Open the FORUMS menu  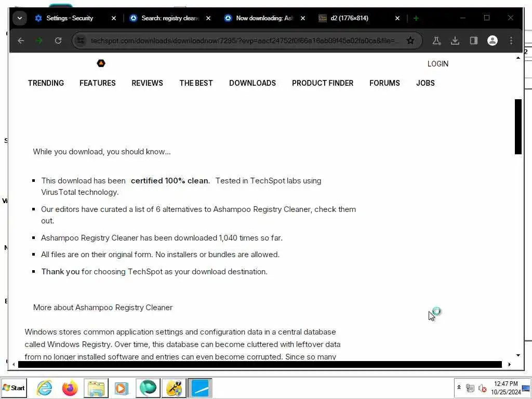[384, 83]
